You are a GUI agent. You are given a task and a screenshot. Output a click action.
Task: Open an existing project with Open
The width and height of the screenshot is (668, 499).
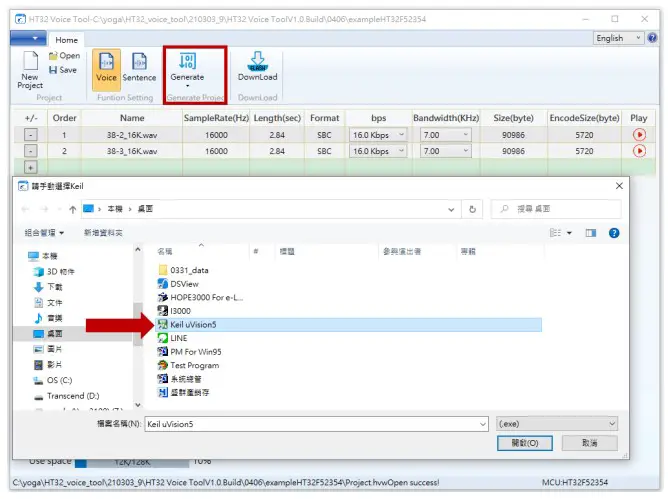click(x=64, y=56)
